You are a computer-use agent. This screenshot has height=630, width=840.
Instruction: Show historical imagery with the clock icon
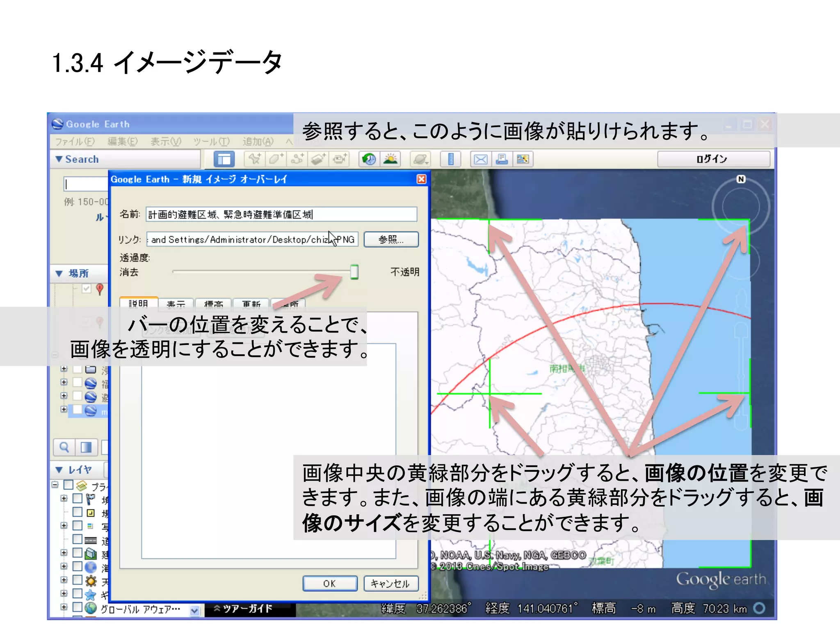click(x=369, y=159)
